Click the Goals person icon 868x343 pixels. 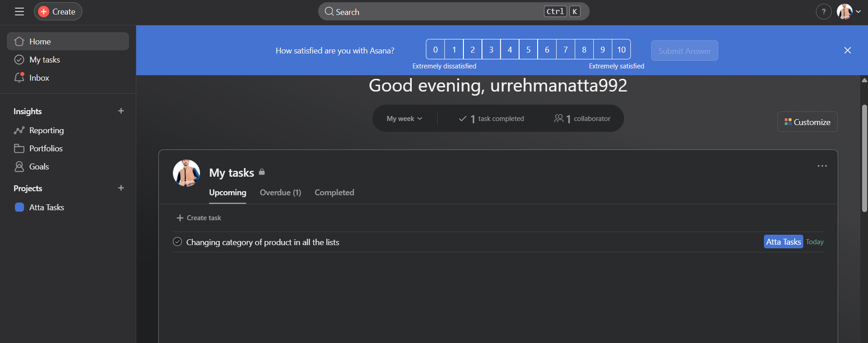pos(19,167)
